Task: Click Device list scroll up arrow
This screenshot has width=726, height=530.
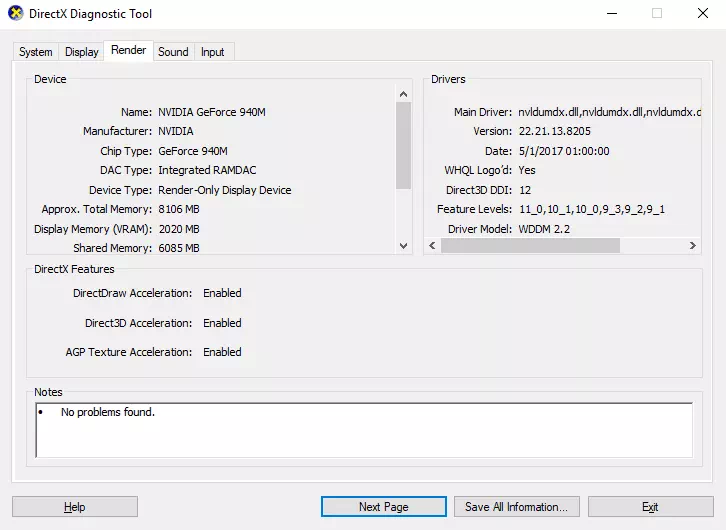Action: point(404,93)
